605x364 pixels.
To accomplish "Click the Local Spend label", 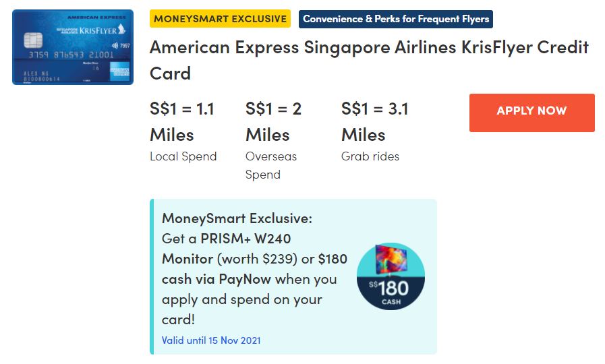I will tap(183, 156).
